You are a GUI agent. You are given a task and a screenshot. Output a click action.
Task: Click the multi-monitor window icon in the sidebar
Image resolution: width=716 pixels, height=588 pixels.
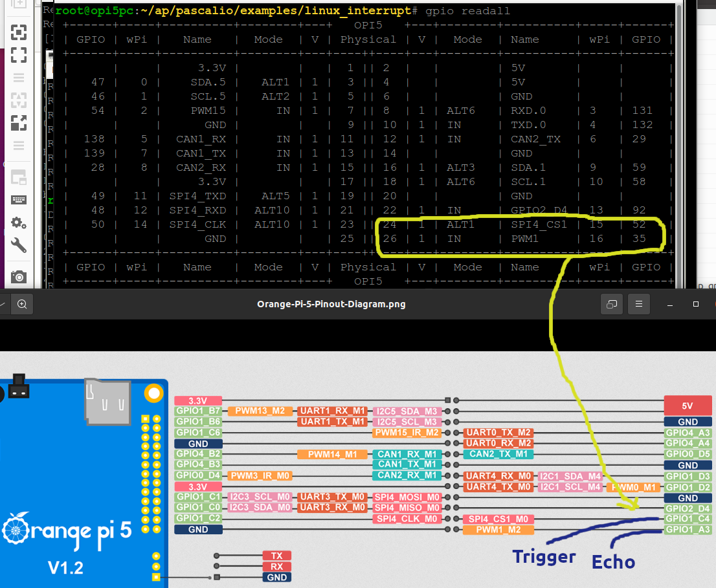coord(19,177)
